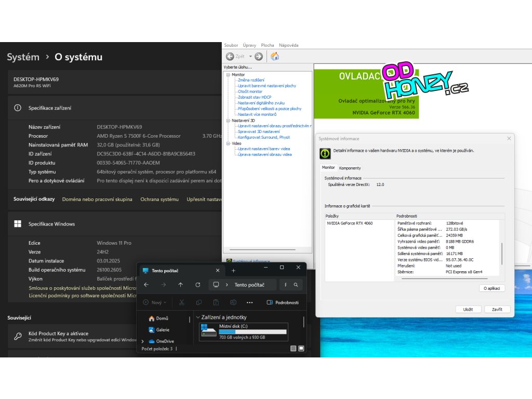This screenshot has height=399, width=532.
Task: Select Místní disk (C:) drive
Action: (244, 332)
